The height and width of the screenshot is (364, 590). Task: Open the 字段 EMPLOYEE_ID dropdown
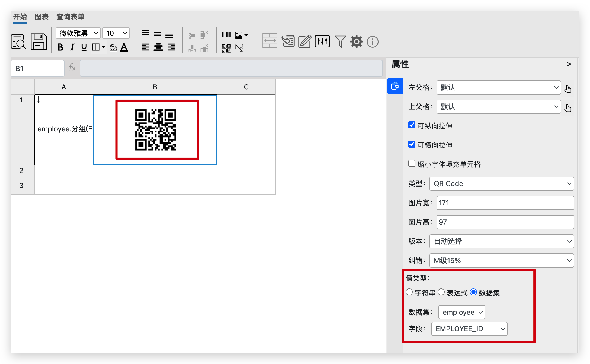click(x=469, y=329)
